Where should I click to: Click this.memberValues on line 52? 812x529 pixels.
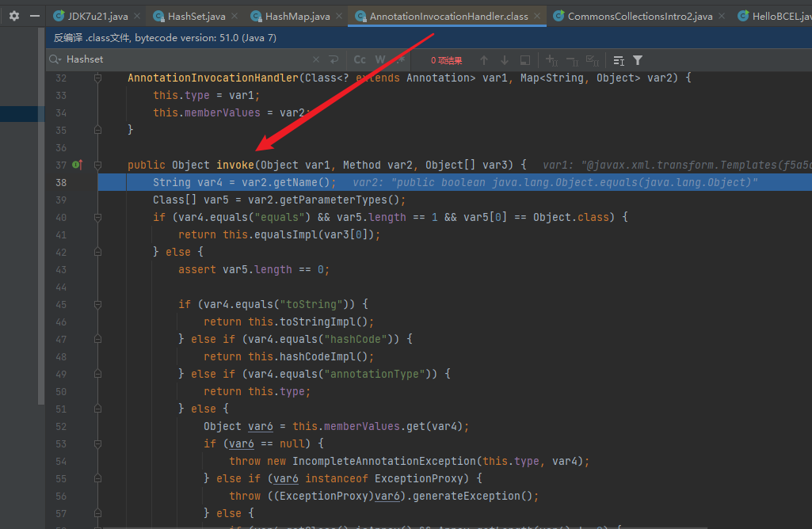point(346,426)
